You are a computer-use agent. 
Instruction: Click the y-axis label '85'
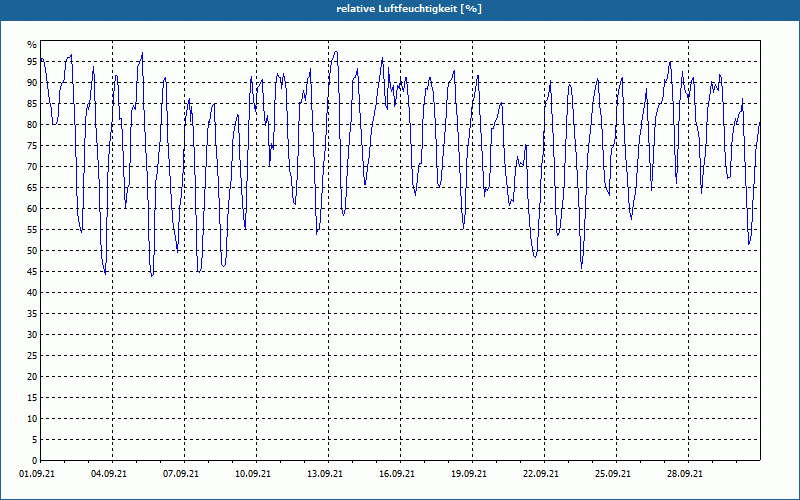pyautogui.click(x=32, y=104)
